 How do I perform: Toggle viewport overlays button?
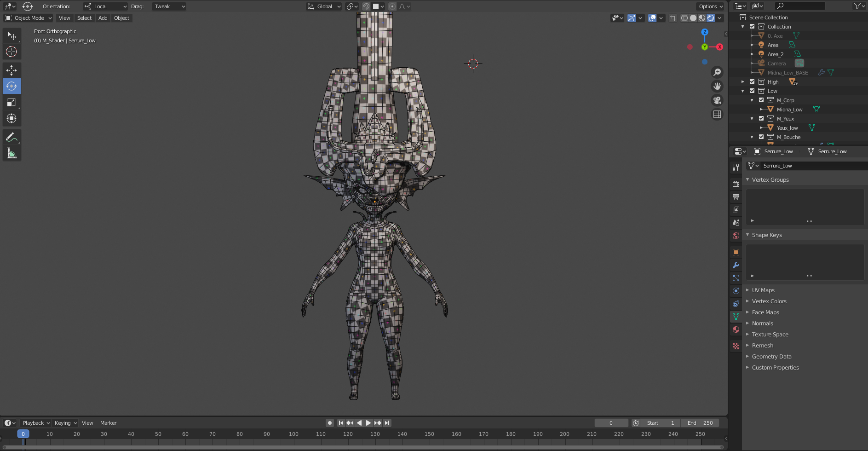coord(652,18)
